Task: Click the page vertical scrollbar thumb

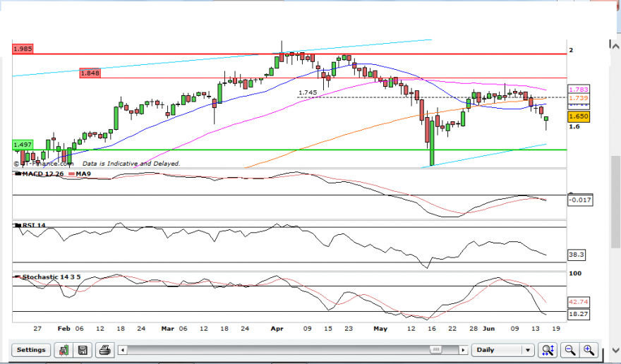Action: [x=615, y=202]
